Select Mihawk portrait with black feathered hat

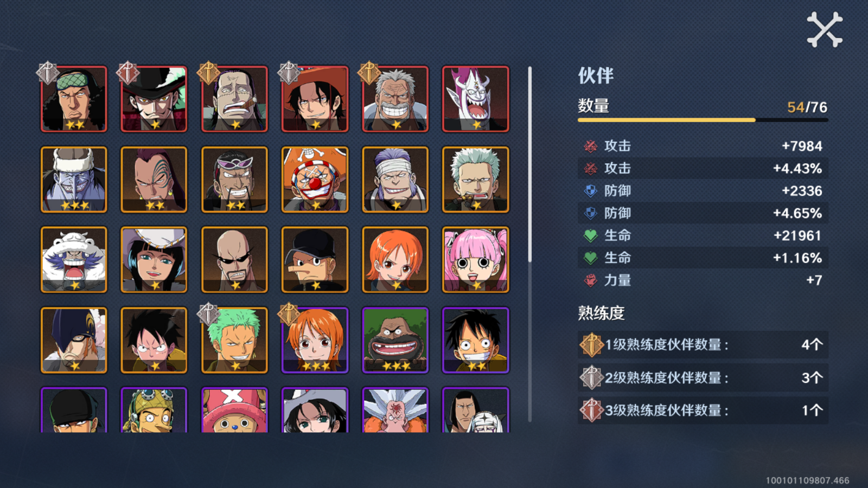pyautogui.click(x=154, y=99)
